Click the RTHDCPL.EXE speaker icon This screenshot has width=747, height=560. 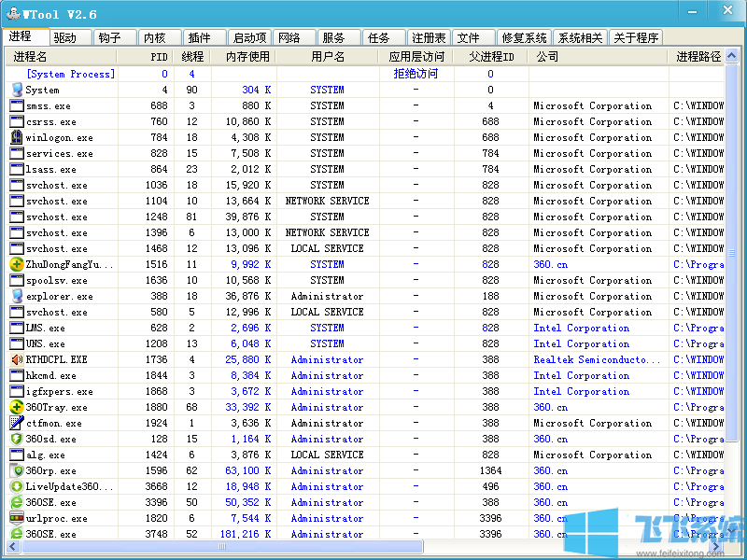click(x=15, y=359)
